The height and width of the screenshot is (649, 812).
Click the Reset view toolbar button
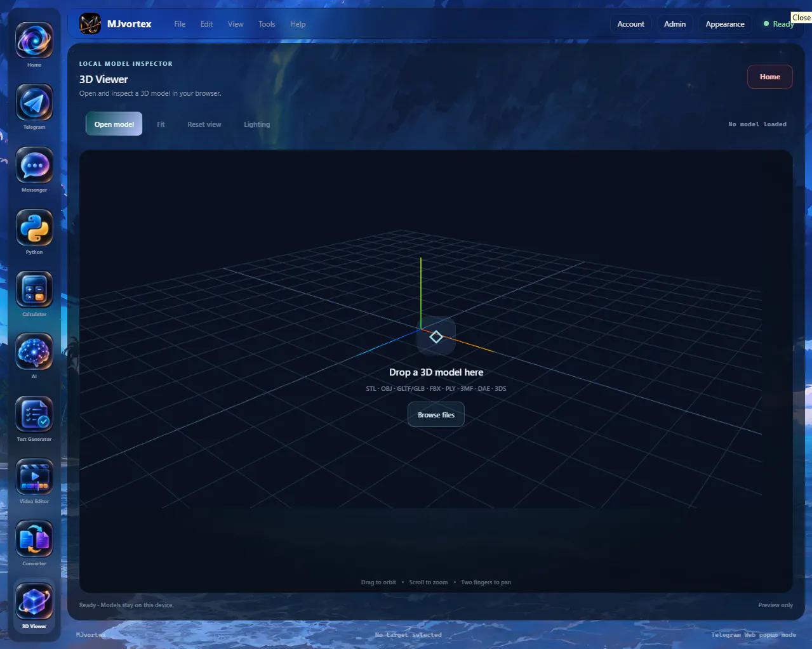click(204, 124)
